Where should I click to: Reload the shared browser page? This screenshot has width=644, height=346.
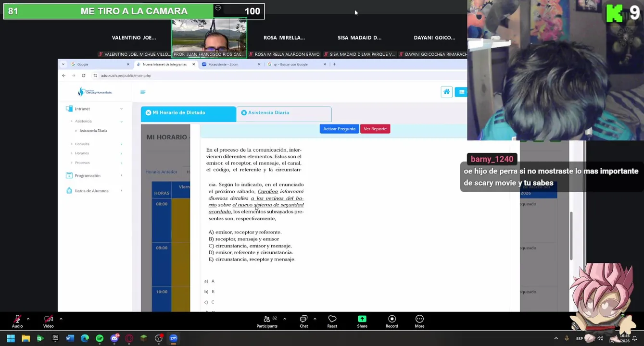[84, 75]
